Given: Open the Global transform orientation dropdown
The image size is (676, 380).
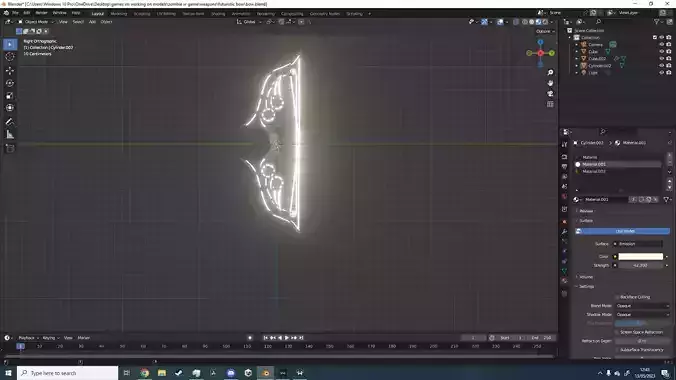Looking at the screenshot, I should (x=250, y=22).
